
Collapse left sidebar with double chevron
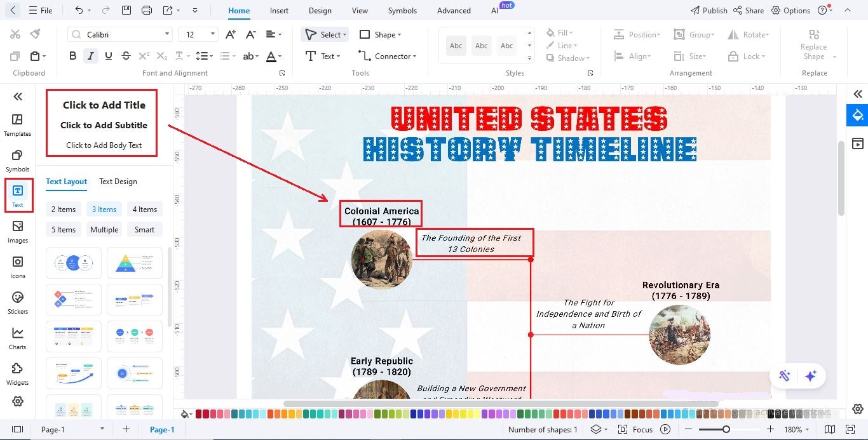tap(18, 97)
